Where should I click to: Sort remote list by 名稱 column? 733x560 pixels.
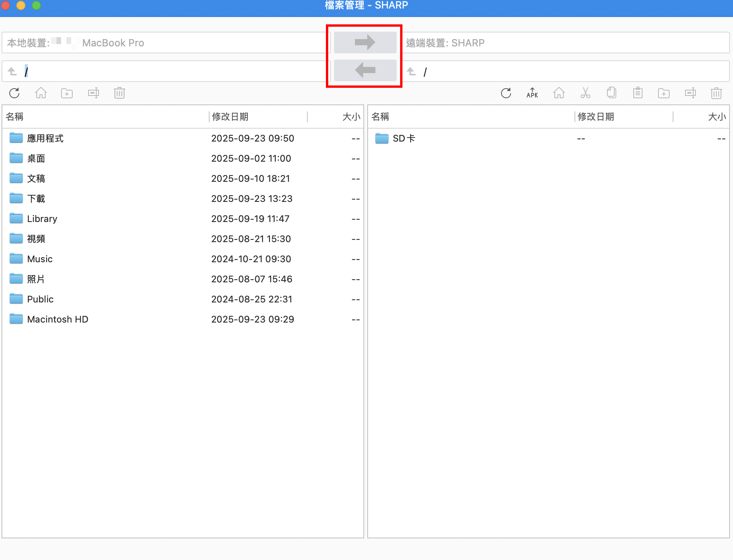[471, 117]
